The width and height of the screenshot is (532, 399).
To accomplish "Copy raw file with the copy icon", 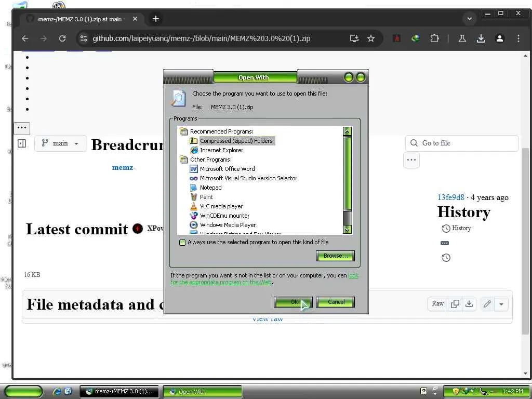I will [455, 303].
